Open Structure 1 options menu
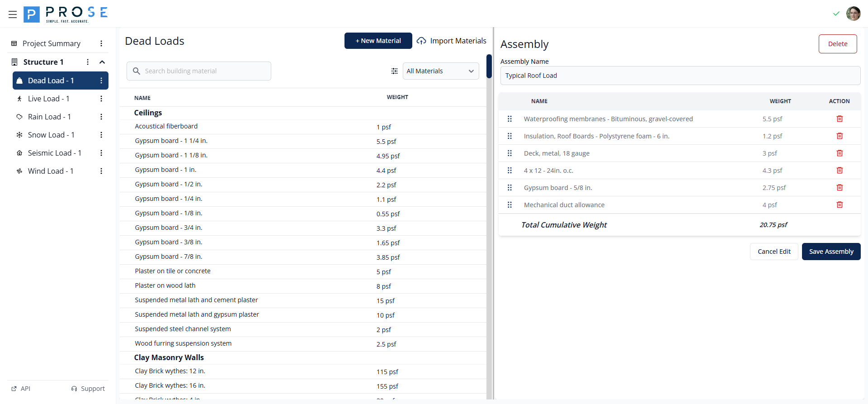The width and height of the screenshot is (868, 404). pyautogui.click(x=88, y=62)
